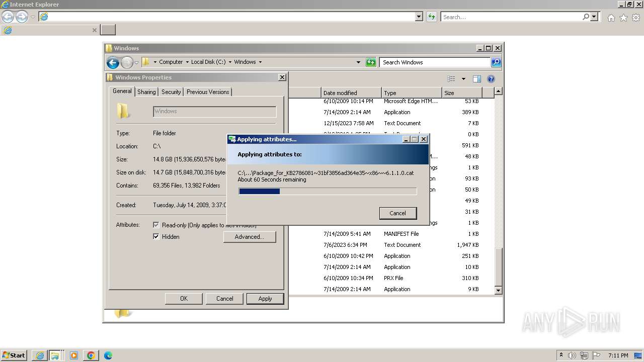Click the taskbar clock 7:11 PM
This screenshot has height=362, width=644.
pyautogui.click(x=618, y=355)
